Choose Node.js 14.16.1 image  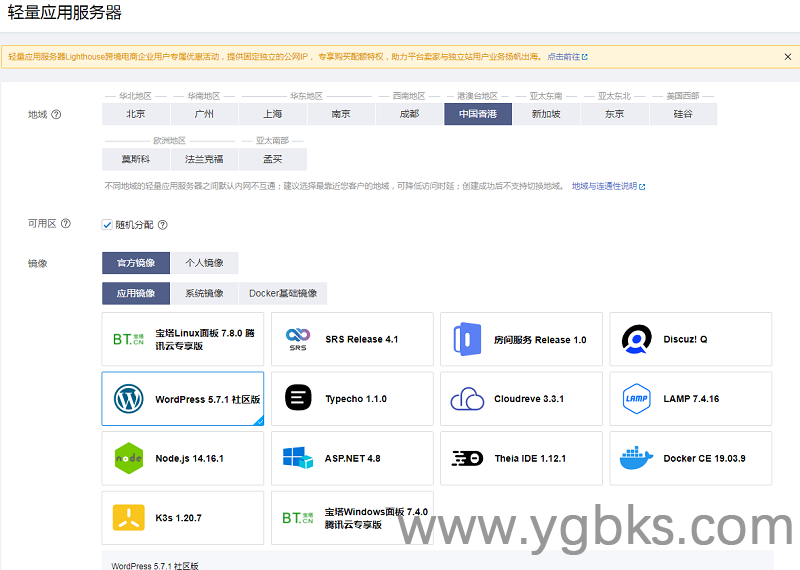pyautogui.click(x=183, y=458)
